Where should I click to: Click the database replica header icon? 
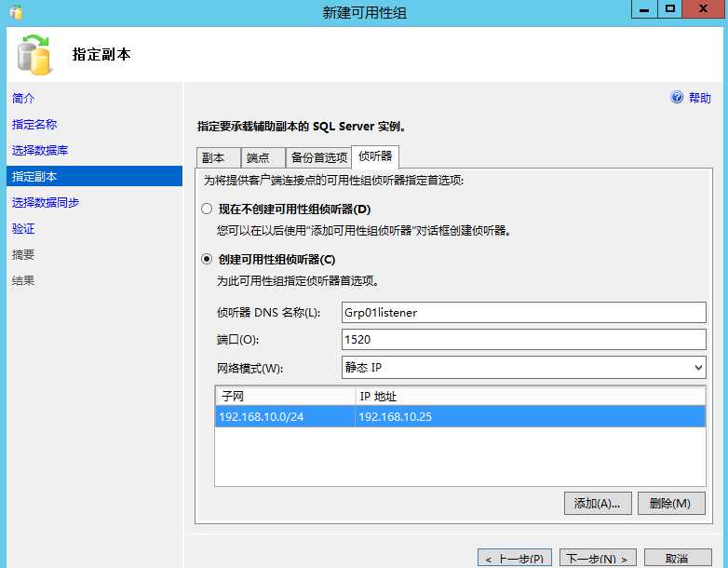click(x=34, y=54)
